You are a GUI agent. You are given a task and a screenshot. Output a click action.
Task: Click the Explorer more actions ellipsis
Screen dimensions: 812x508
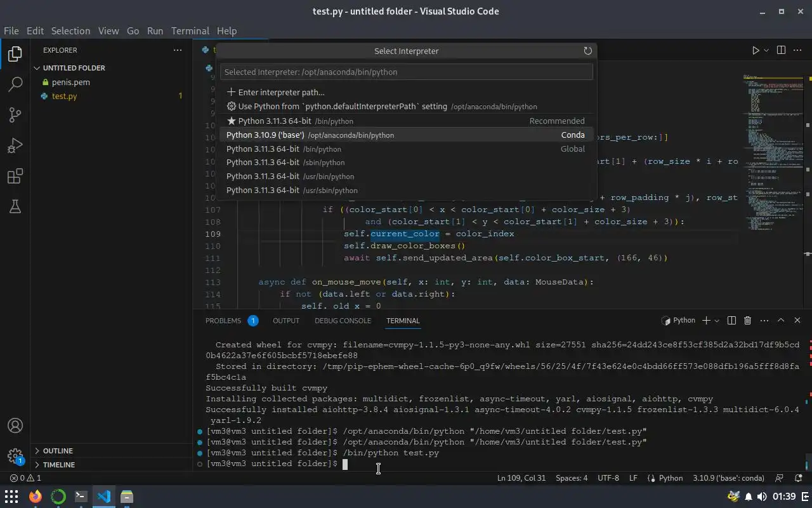(x=178, y=50)
